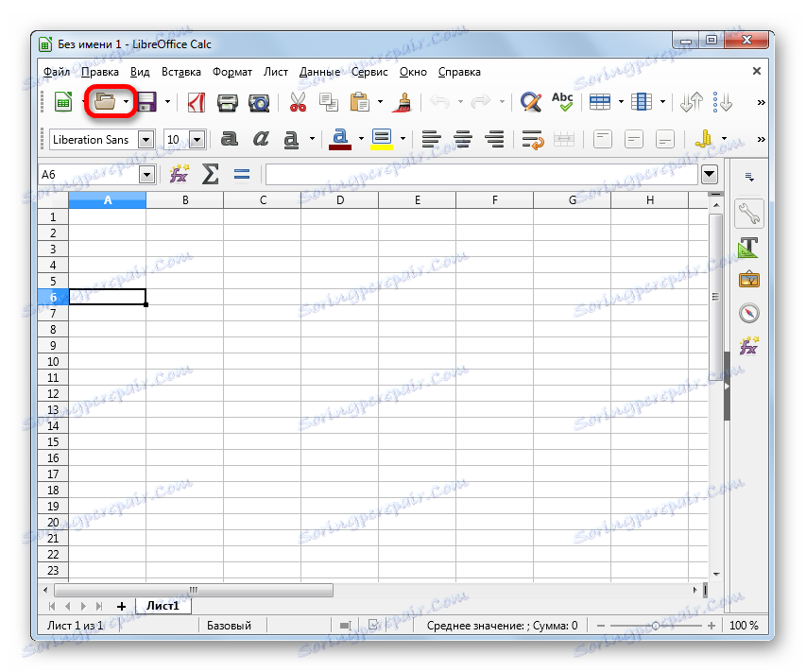Align cell text left
Screen dimensions: 806x672
click(x=431, y=139)
